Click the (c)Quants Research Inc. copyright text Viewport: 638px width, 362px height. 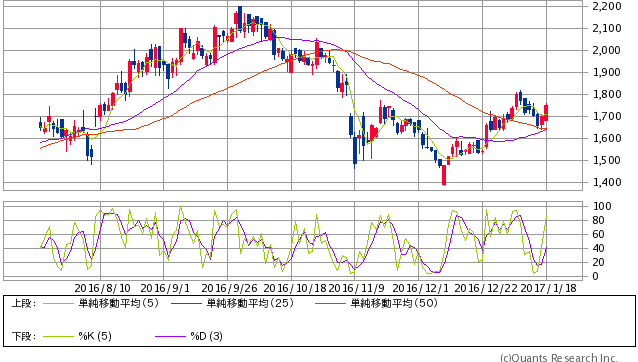point(559,358)
